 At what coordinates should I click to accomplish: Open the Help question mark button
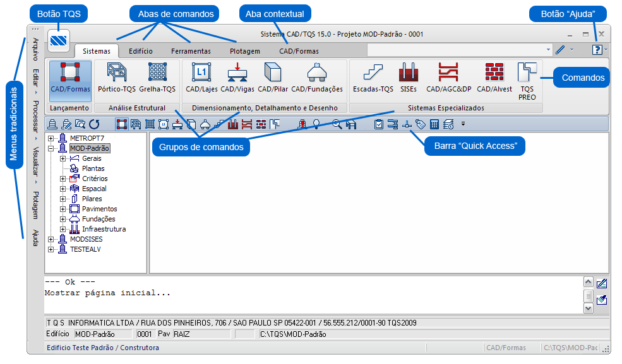[597, 50]
